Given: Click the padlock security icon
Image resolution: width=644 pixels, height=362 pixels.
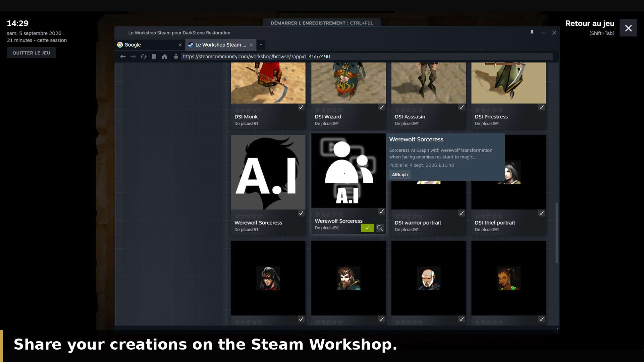Looking at the screenshot, I should [176, 57].
